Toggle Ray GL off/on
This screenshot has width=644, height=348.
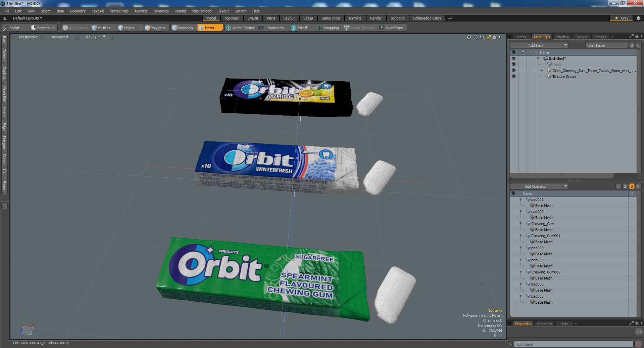coord(95,37)
